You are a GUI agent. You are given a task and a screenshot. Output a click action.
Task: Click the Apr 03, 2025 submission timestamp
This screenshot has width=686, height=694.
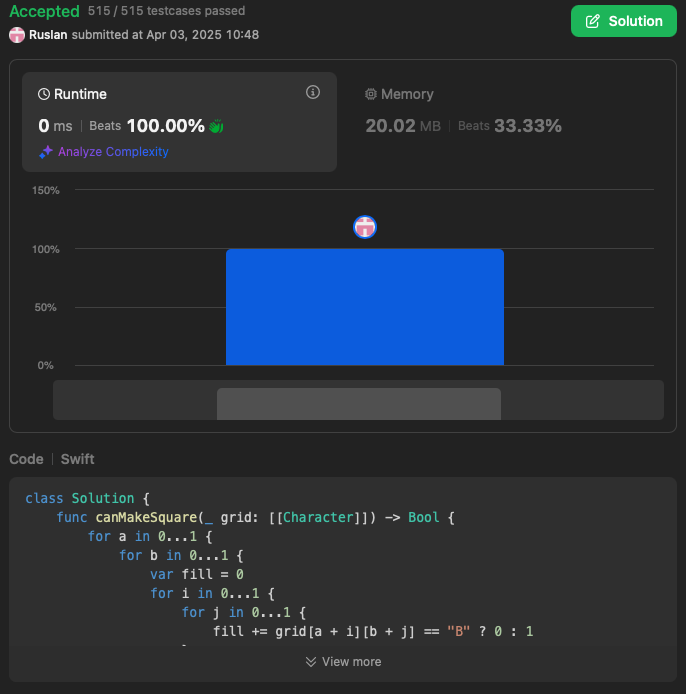point(203,35)
